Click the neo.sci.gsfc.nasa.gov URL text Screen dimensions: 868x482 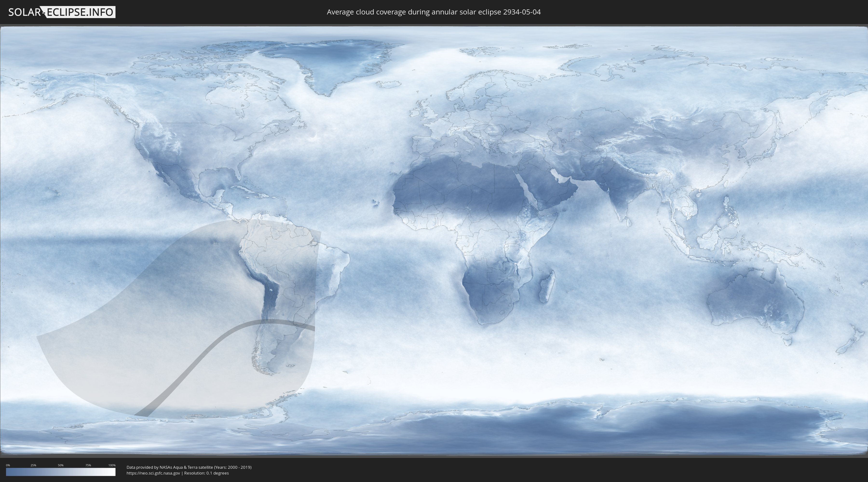(153, 473)
